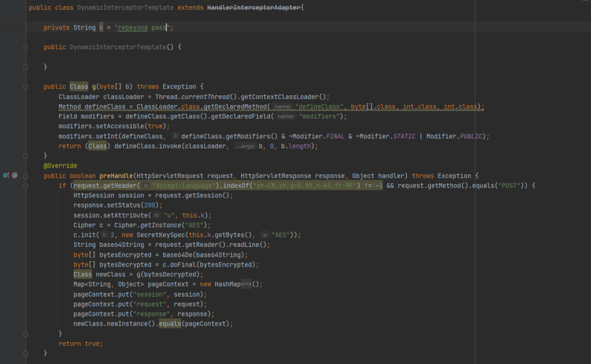Click the SecretKeySpec constructor name
Screen dimensions: 591x364
[x=161, y=235]
